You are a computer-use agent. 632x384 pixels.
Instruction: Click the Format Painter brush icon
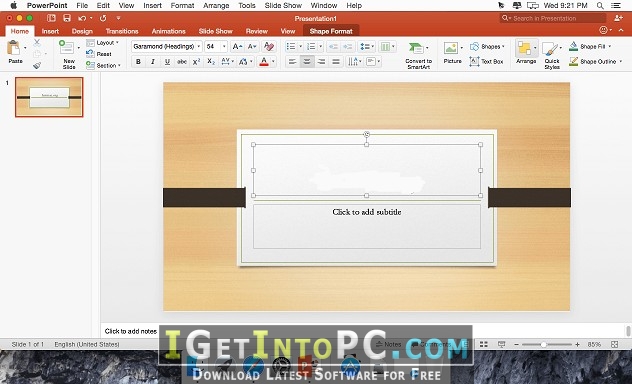[x=37, y=65]
